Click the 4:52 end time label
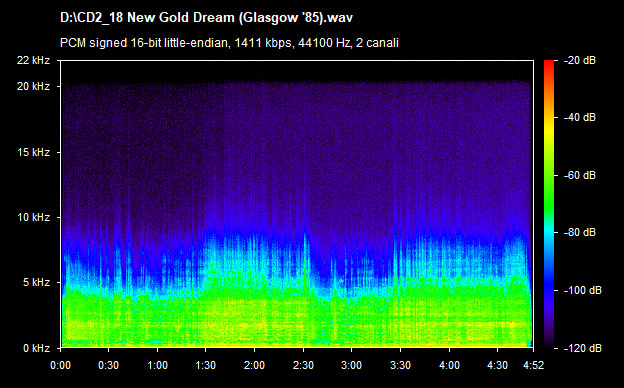This screenshot has width=624, height=388. pyautogui.click(x=533, y=365)
